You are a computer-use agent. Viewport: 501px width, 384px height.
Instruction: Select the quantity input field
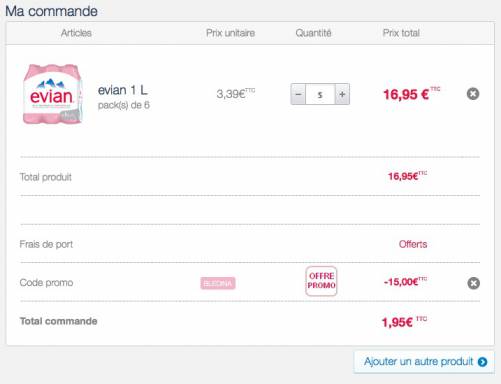(320, 94)
